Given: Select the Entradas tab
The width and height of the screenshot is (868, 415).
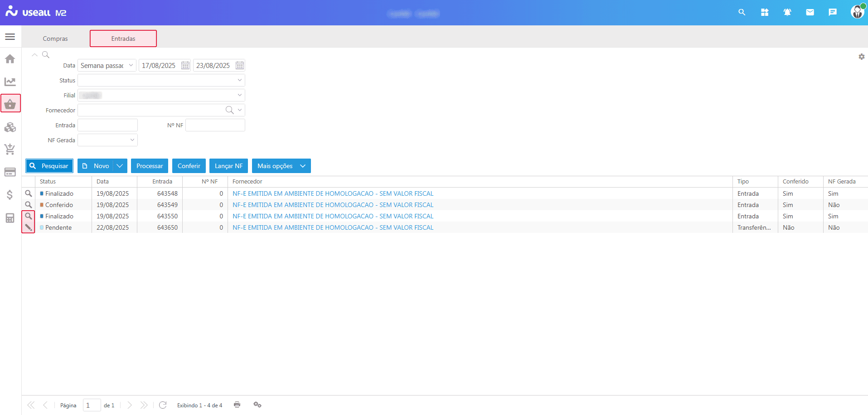Looking at the screenshot, I should (123, 39).
